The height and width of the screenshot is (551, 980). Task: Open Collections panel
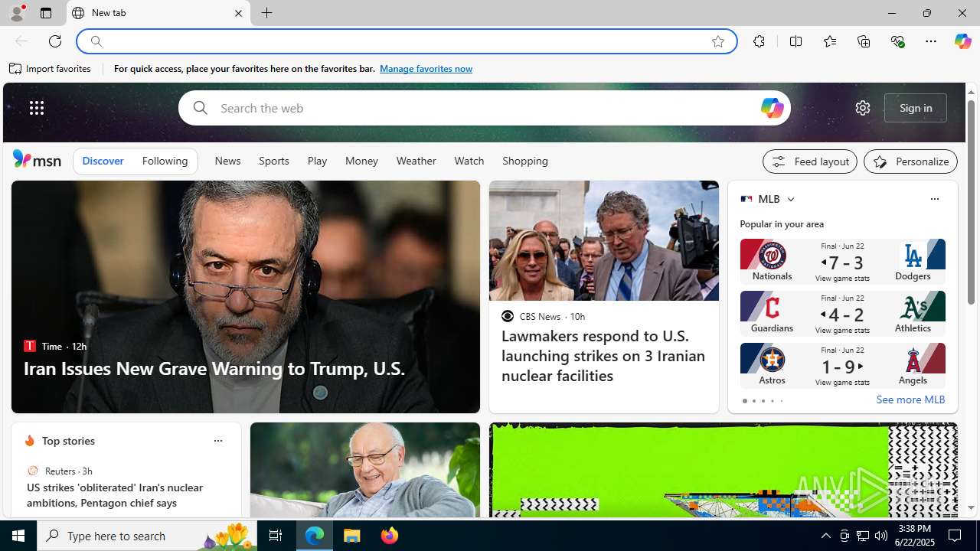pos(864,41)
